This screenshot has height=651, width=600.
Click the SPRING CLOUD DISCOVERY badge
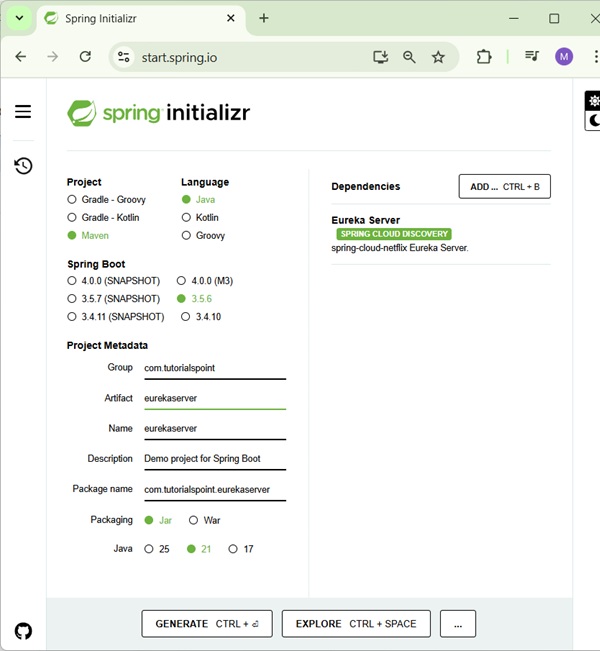click(x=394, y=234)
